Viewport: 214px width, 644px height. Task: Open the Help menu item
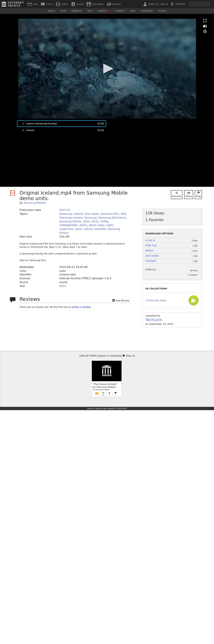[x=90, y=11]
